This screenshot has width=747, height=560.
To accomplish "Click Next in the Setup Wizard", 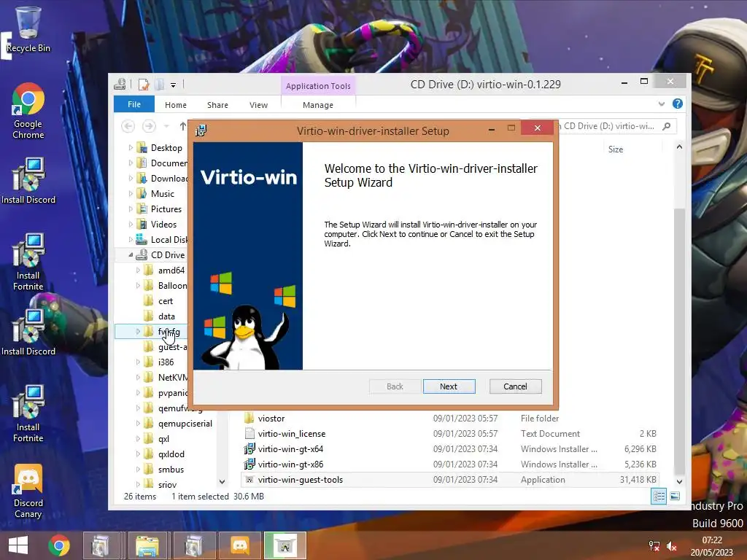I will pyautogui.click(x=449, y=386).
